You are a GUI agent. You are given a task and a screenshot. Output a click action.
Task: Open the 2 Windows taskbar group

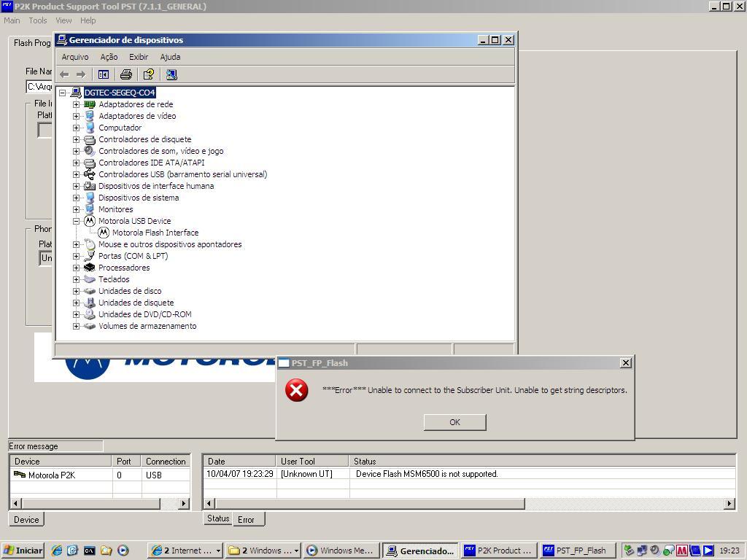pos(263,551)
